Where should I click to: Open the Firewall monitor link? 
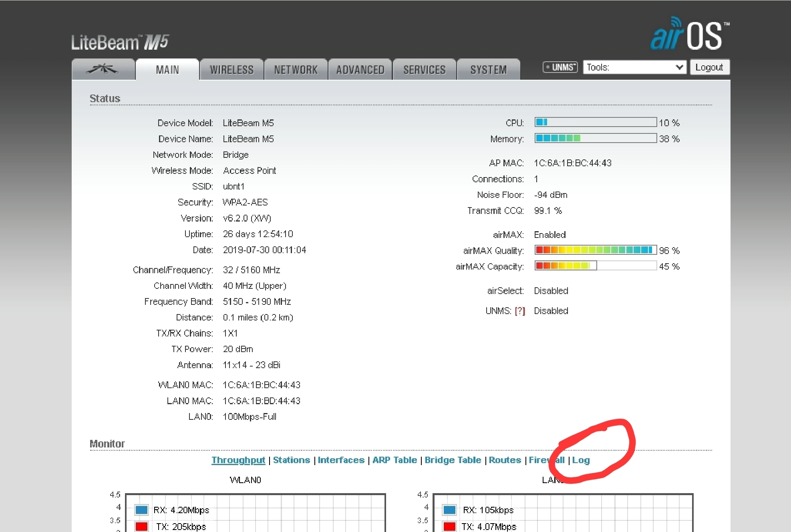pyautogui.click(x=547, y=460)
